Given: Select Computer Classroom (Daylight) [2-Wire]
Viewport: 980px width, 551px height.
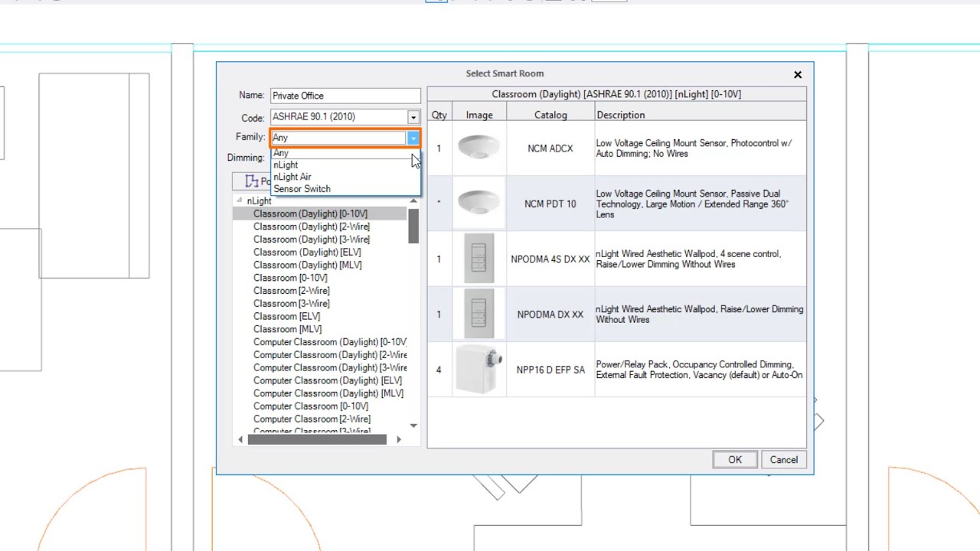Looking at the screenshot, I should 330,355.
